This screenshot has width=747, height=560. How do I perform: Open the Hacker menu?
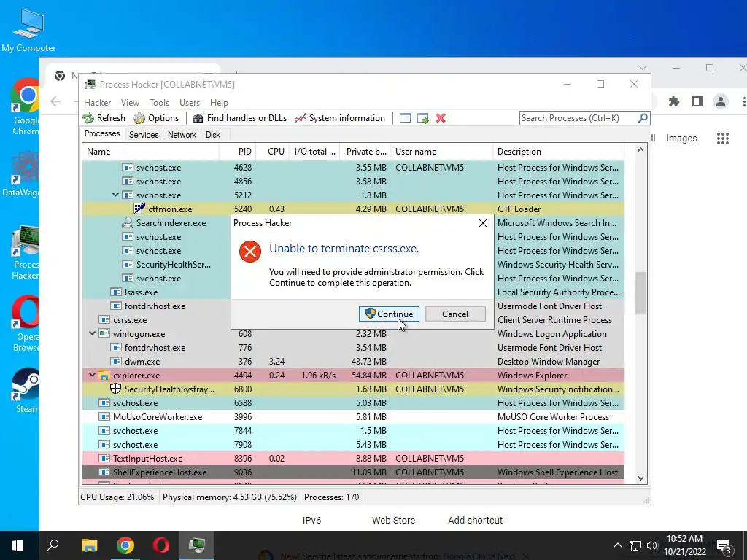point(97,102)
